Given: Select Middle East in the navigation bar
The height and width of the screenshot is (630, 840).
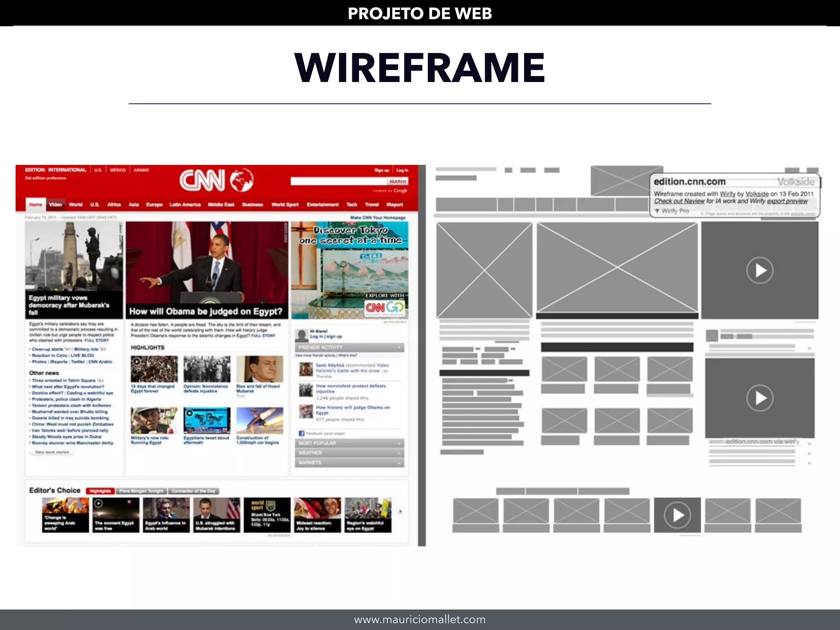Looking at the screenshot, I should click(x=221, y=204).
